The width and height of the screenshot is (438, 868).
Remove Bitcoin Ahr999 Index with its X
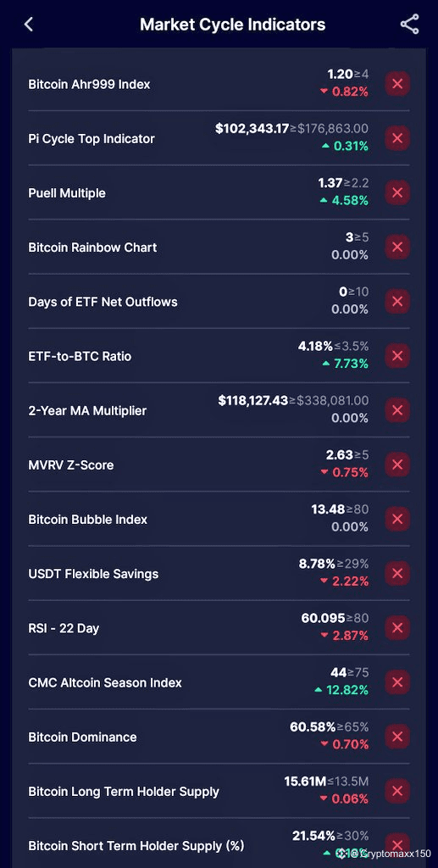coord(397,84)
